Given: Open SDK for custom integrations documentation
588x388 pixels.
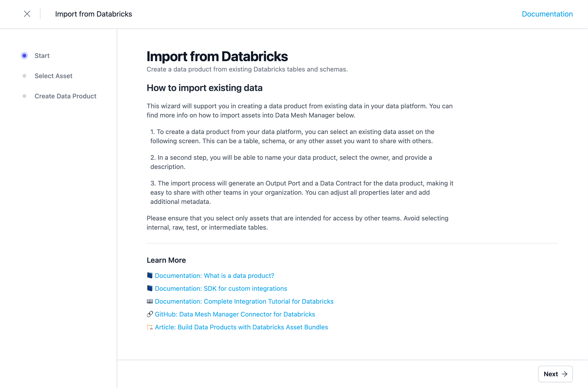Looking at the screenshot, I should 221,288.
